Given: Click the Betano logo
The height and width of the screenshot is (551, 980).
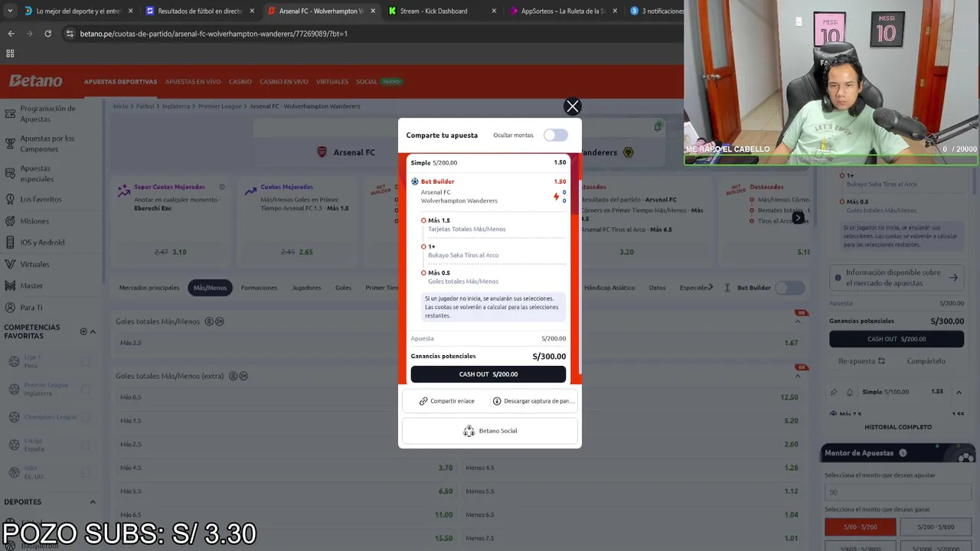Looking at the screenshot, I should [x=35, y=81].
